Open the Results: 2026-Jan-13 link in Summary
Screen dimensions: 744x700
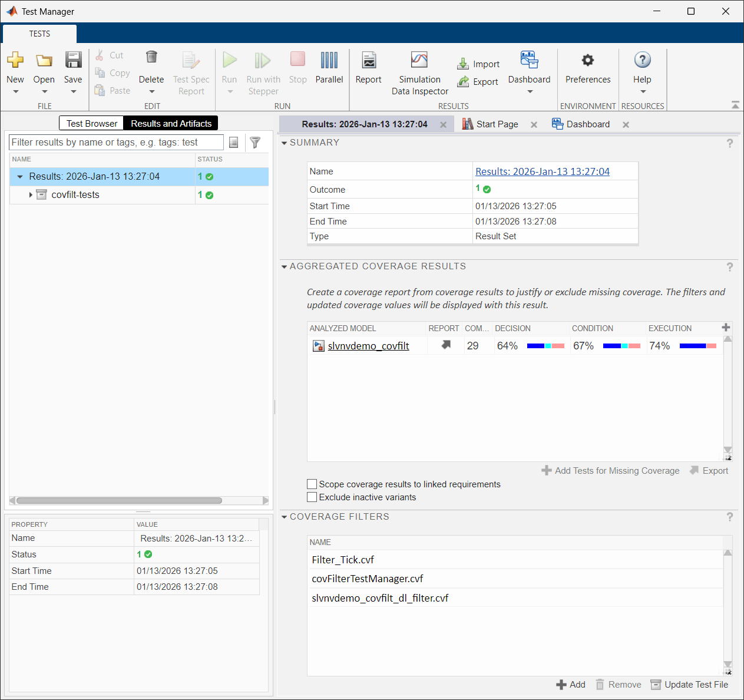pos(542,171)
